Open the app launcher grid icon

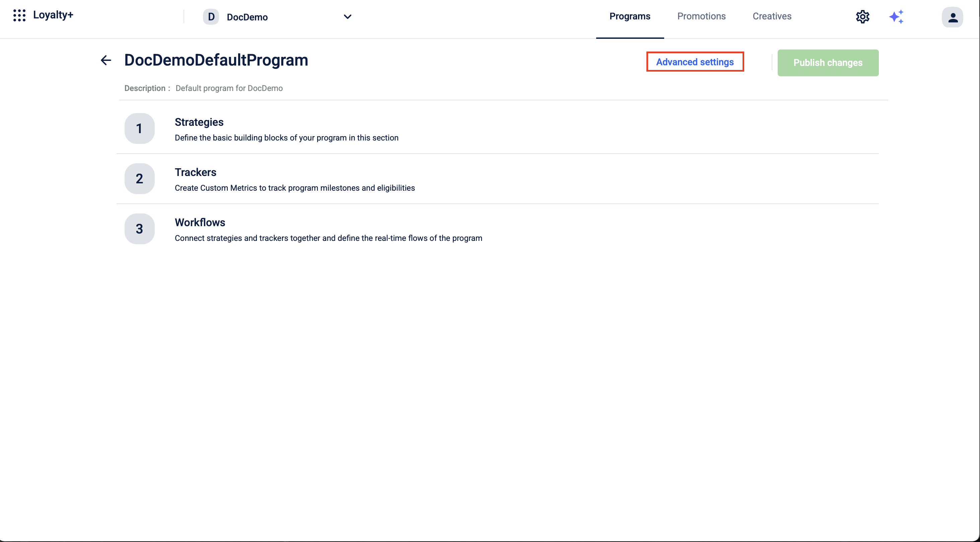tap(19, 16)
